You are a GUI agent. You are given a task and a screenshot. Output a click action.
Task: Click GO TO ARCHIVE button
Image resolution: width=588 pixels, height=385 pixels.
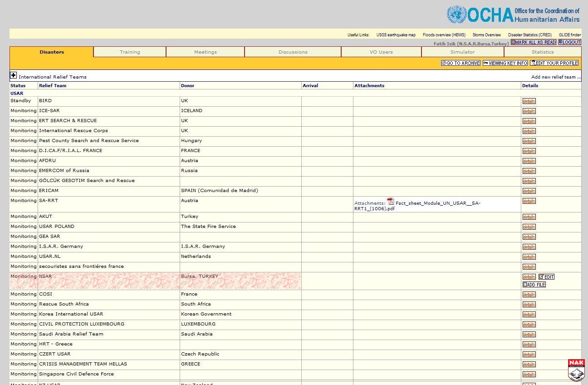tap(461, 63)
